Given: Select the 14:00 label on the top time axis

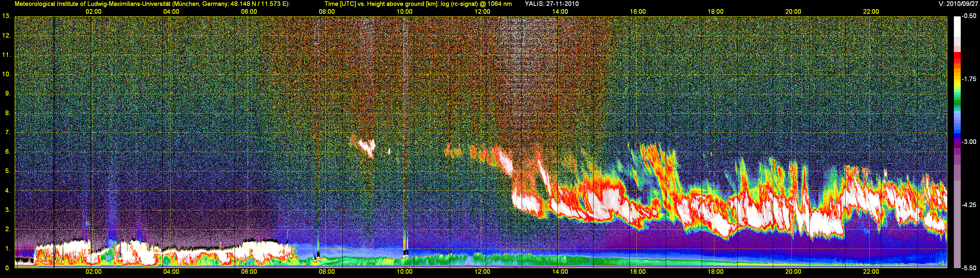Looking at the screenshot, I should click(560, 12).
